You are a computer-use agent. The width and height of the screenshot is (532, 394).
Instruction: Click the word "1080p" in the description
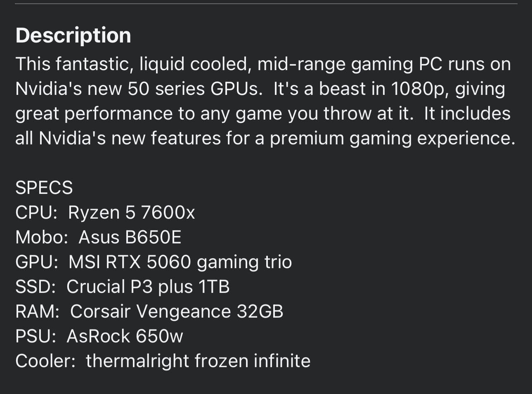[419, 89]
